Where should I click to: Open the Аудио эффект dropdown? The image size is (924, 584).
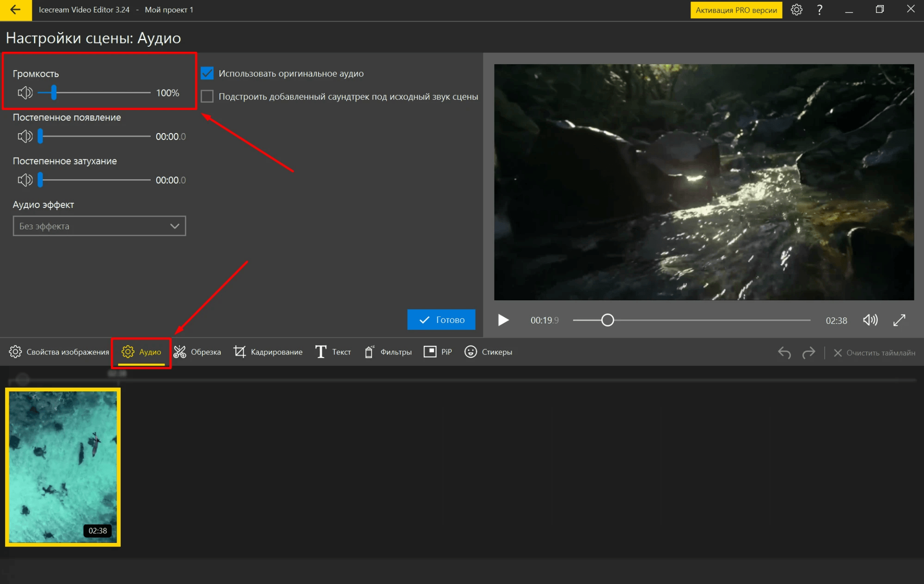(x=99, y=226)
